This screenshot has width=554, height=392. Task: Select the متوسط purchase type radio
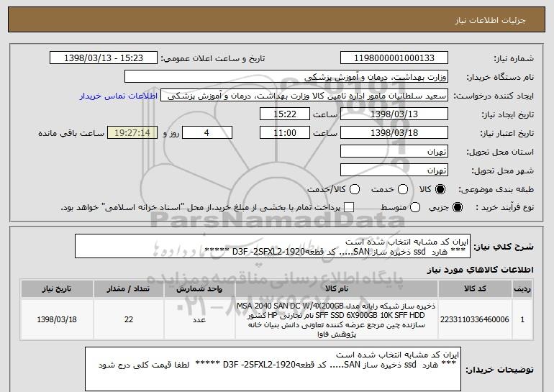[x=415, y=207]
